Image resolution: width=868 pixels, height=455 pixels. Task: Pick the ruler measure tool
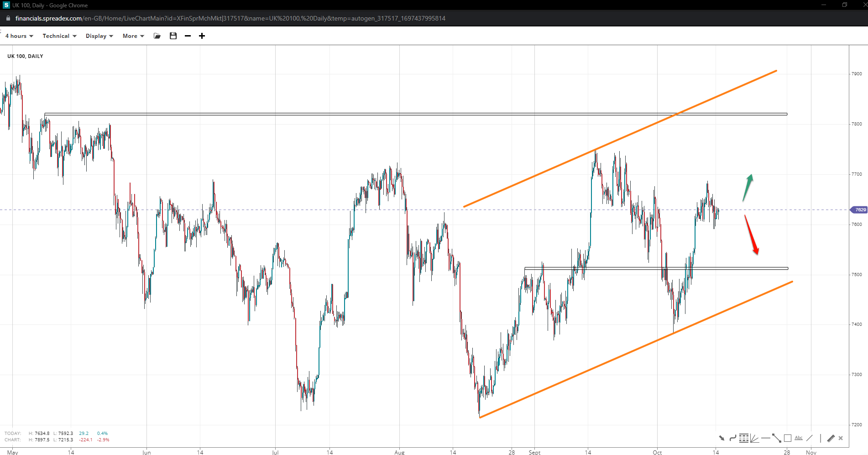click(x=831, y=438)
